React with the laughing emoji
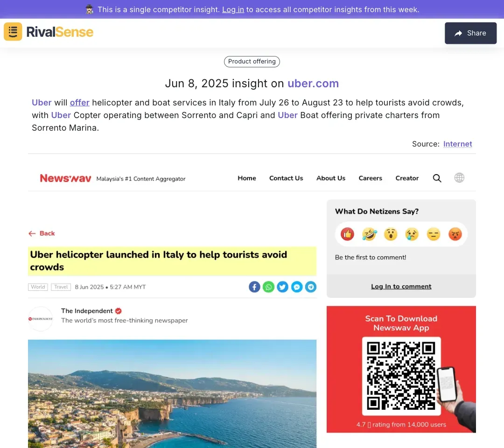 pyautogui.click(x=369, y=234)
